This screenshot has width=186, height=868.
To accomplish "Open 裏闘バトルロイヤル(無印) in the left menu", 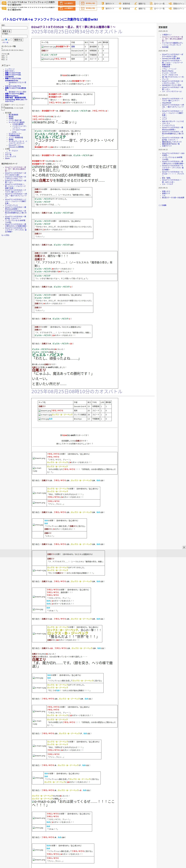I will (x=14, y=94).
